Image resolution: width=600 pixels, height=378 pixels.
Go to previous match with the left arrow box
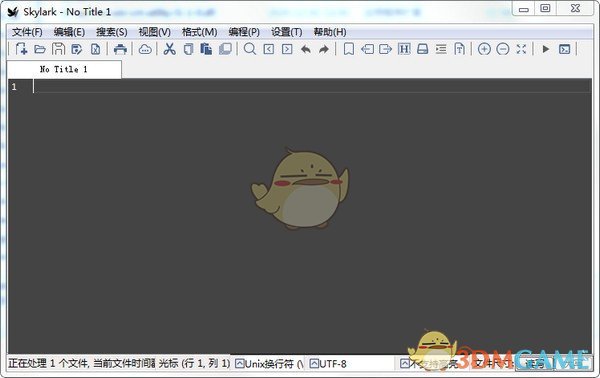point(269,49)
